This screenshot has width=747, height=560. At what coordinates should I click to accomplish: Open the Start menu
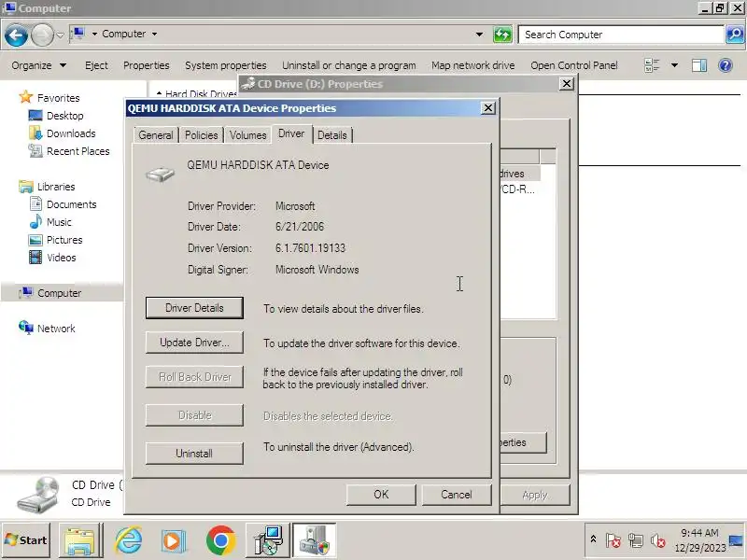[x=26, y=540]
